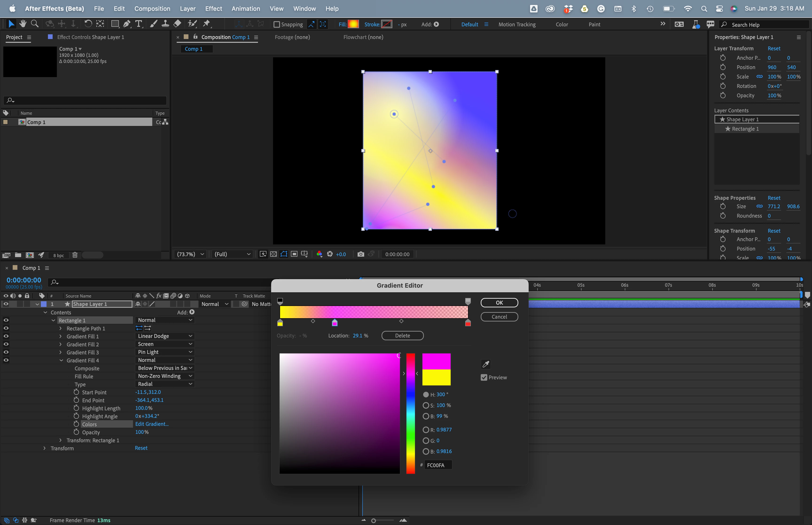
Task: Take snapshot with camera icon
Action: point(360,254)
